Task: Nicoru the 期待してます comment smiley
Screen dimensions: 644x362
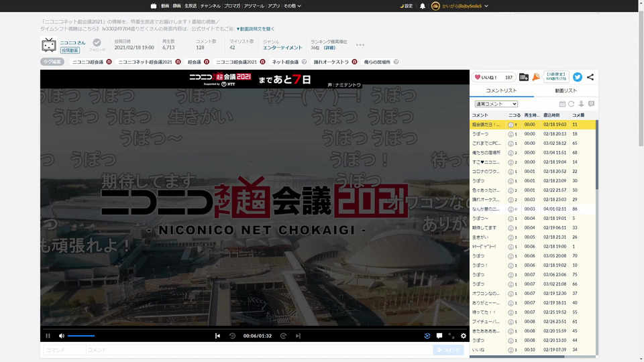Action: [x=511, y=228]
